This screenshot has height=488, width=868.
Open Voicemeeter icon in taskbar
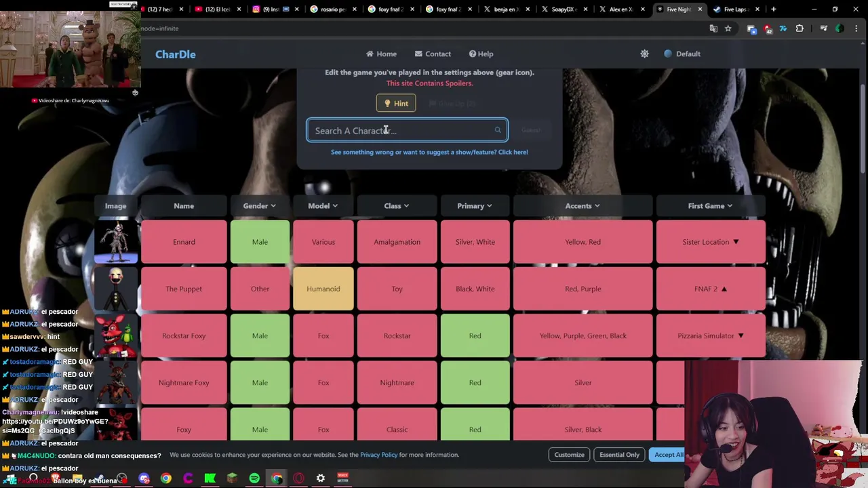click(343, 479)
